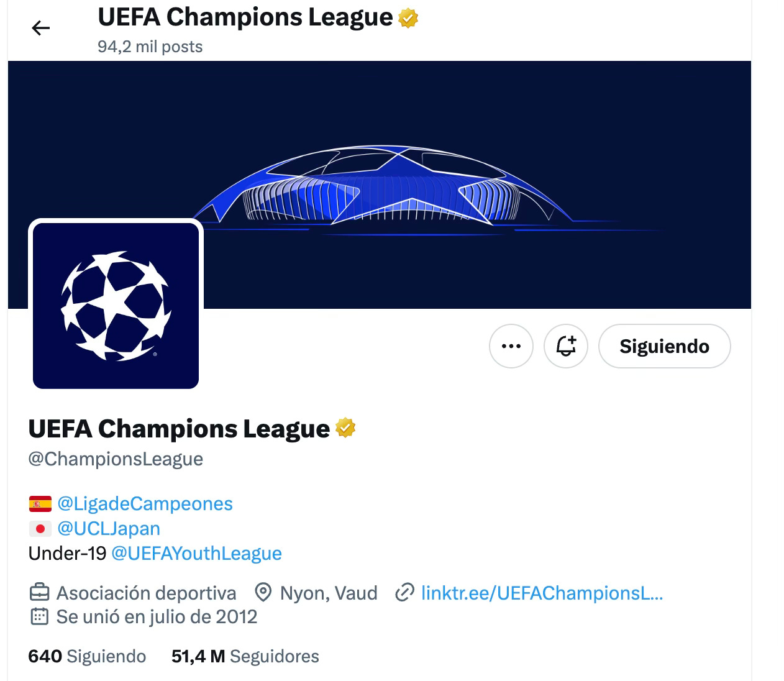Click the gold verified badge beside the profile name
784x681 pixels.
(x=346, y=428)
